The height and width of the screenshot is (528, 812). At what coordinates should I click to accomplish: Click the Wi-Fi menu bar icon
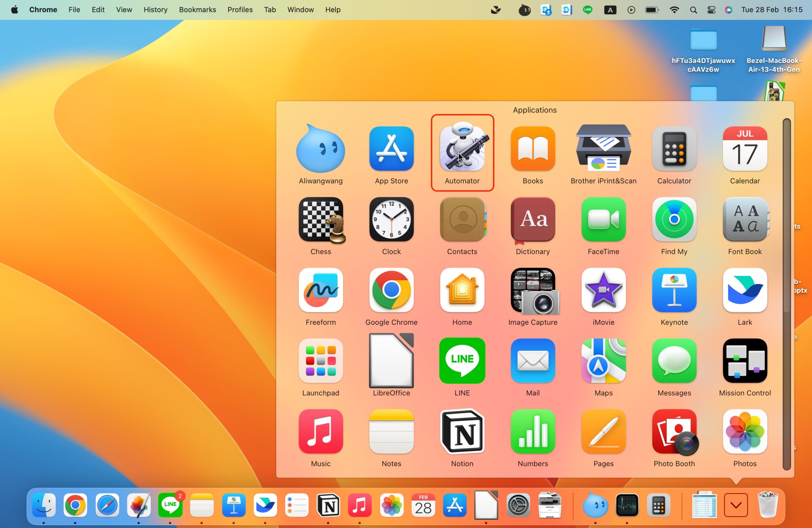[674, 10]
